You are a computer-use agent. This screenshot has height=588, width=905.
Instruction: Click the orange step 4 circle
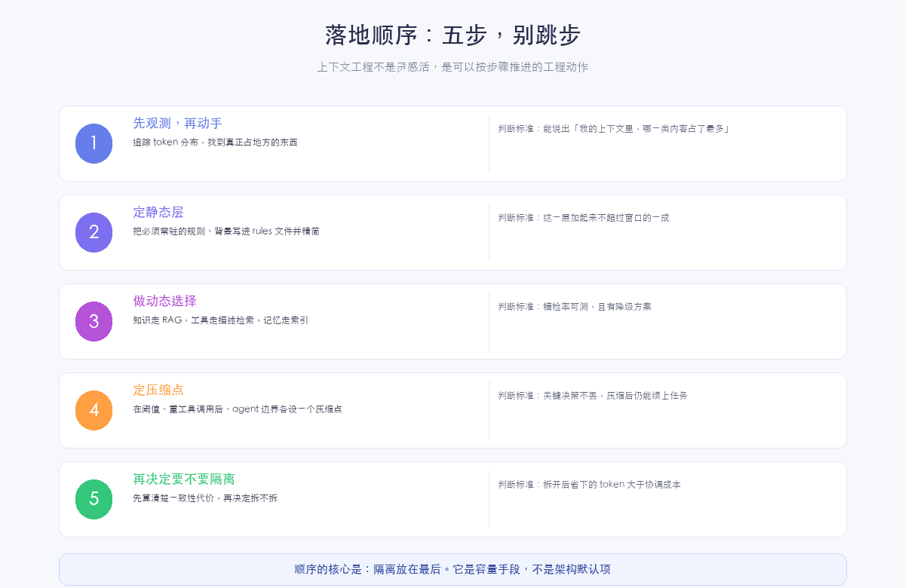pos(94,410)
